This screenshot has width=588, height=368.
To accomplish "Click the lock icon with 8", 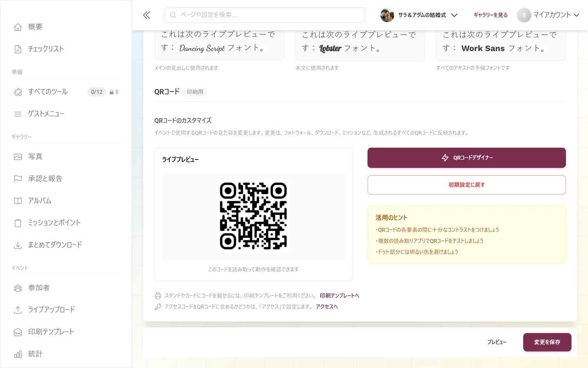I will pyautogui.click(x=111, y=92).
